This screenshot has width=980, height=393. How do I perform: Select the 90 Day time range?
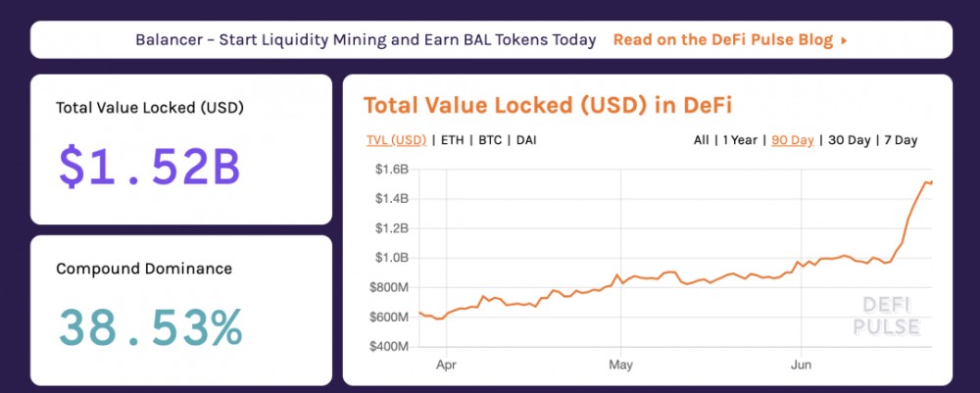793,140
